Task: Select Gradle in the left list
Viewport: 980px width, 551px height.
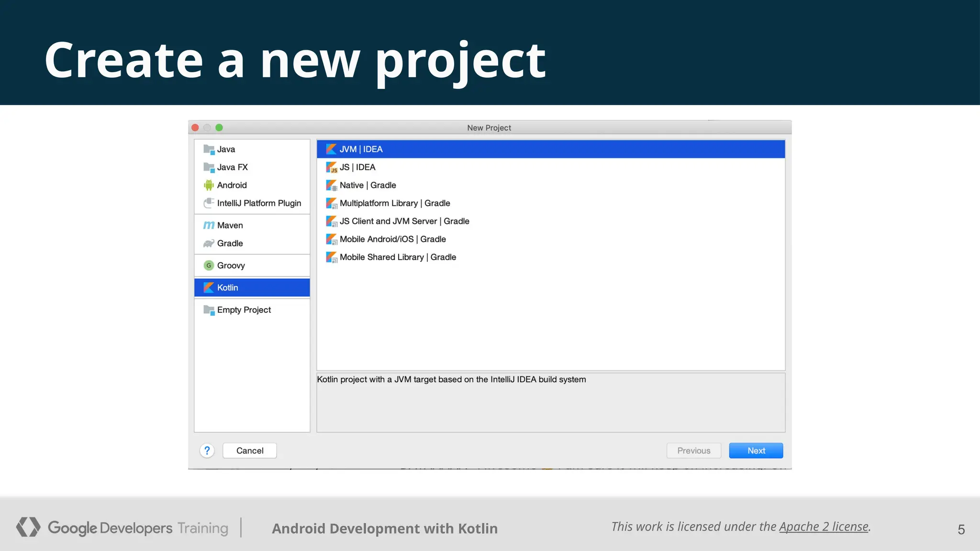Action: point(252,243)
